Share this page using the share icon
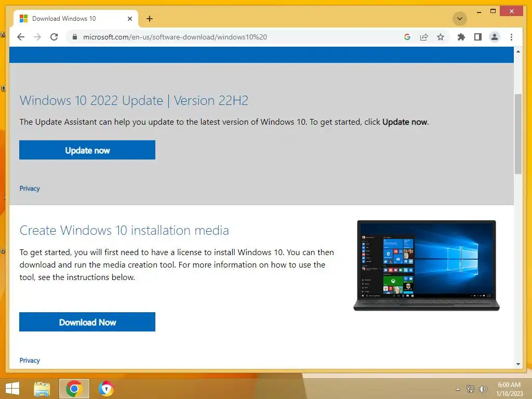Viewport: 532px width, 399px height. [424, 37]
